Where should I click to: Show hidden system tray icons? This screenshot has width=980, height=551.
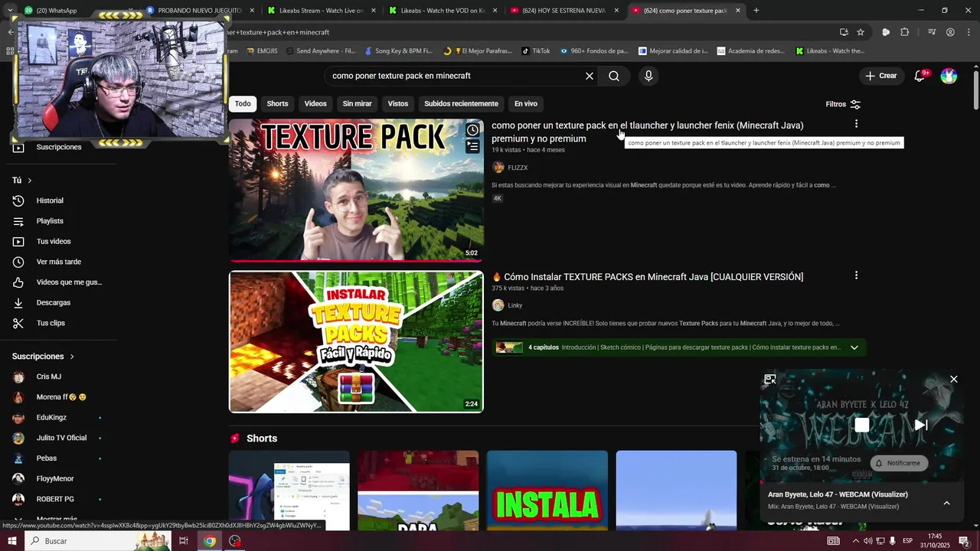pyautogui.click(x=855, y=541)
